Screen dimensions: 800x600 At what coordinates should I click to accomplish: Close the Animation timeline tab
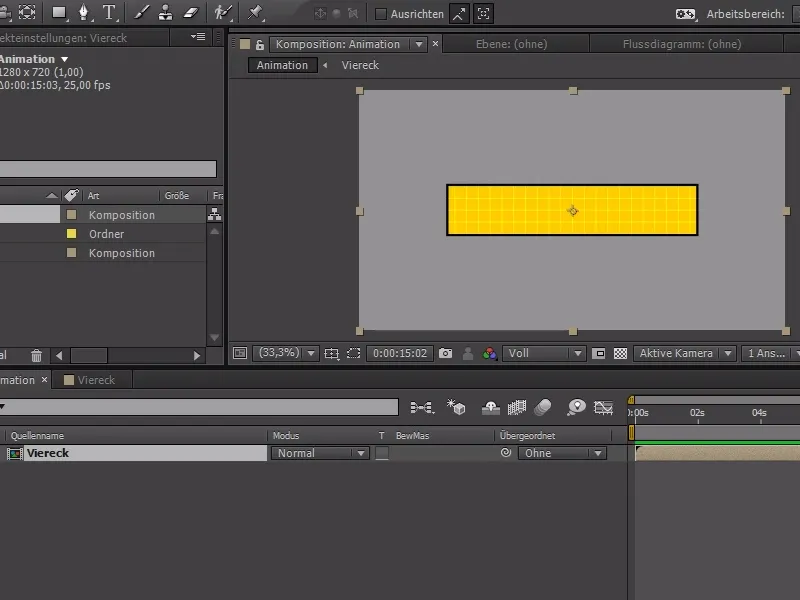point(44,380)
